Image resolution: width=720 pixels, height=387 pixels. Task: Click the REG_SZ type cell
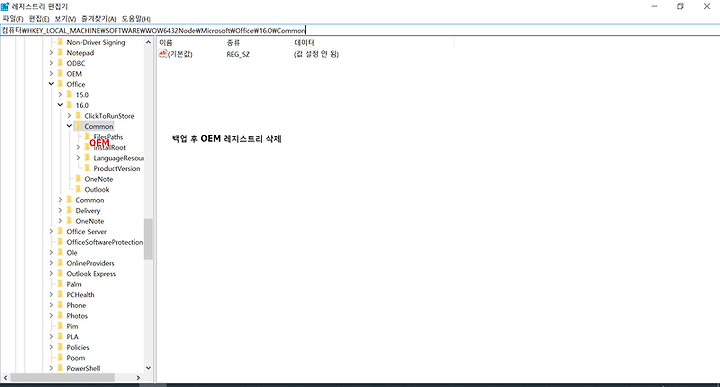pyautogui.click(x=238, y=54)
